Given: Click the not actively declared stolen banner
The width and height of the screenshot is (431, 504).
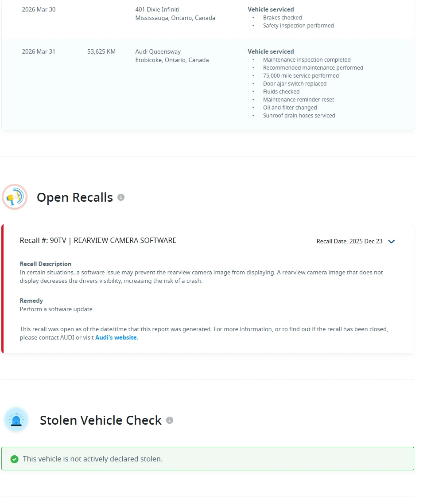Looking at the screenshot, I should click(208, 459).
